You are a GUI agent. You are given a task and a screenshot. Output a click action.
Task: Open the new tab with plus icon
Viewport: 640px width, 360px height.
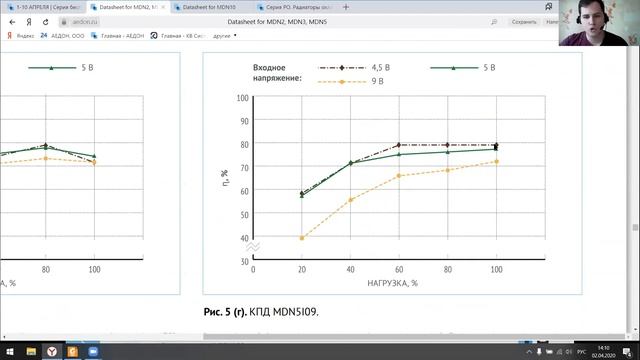pos(346,7)
